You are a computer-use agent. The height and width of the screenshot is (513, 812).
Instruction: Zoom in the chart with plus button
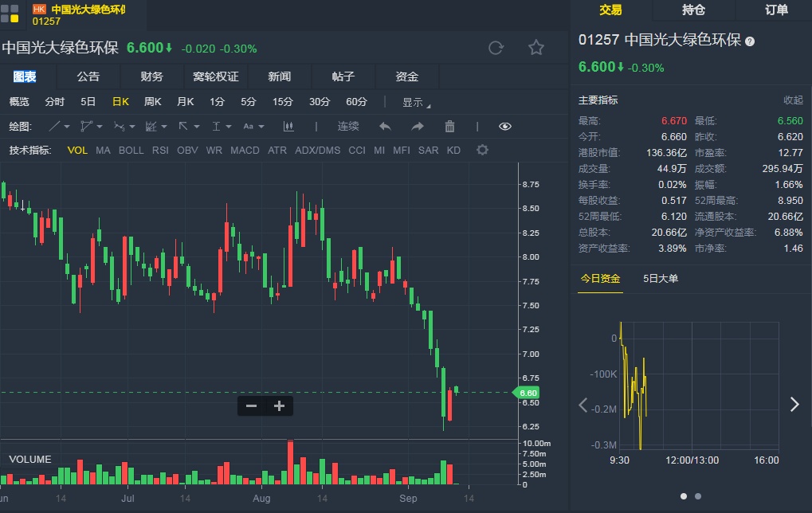click(279, 406)
